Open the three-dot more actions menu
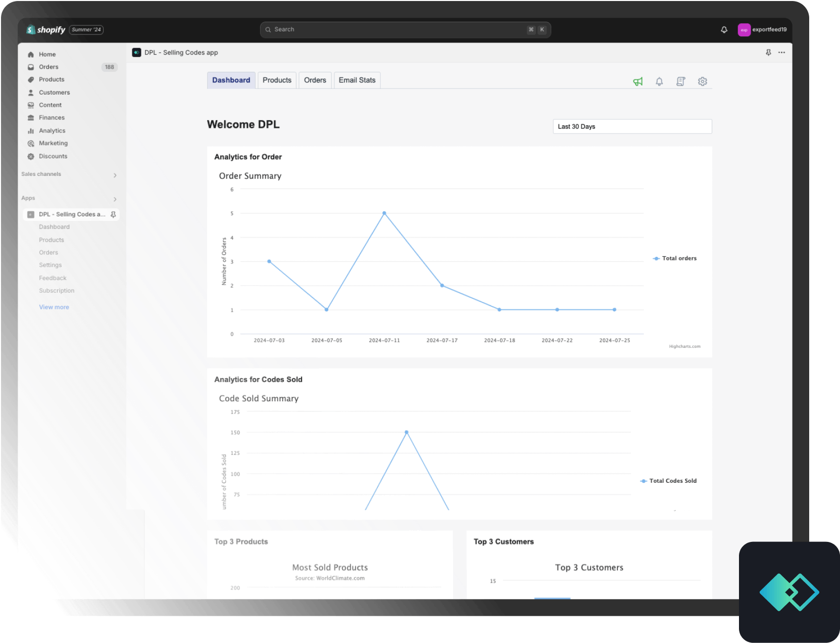 click(x=781, y=53)
